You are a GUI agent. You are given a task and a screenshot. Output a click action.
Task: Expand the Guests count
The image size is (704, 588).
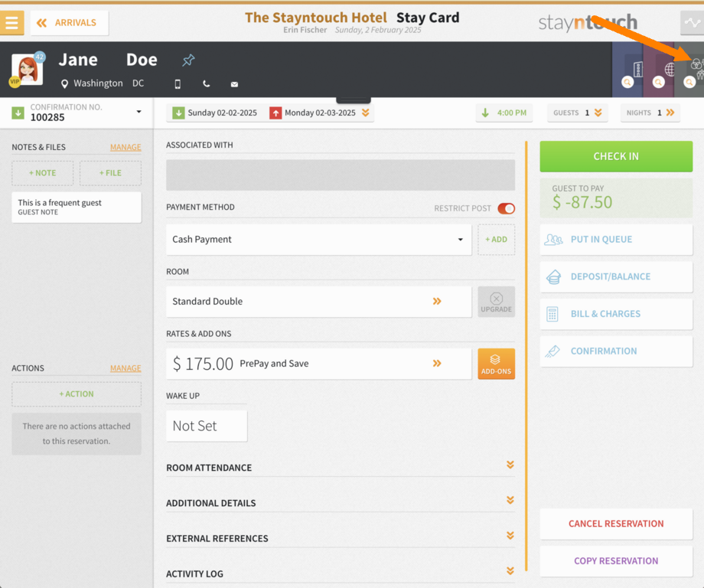[578, 113]
